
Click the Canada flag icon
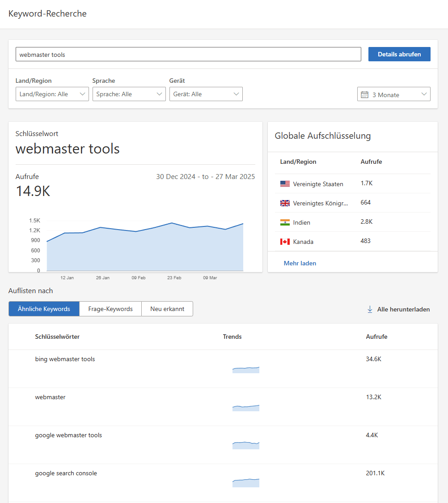point(285,242)
